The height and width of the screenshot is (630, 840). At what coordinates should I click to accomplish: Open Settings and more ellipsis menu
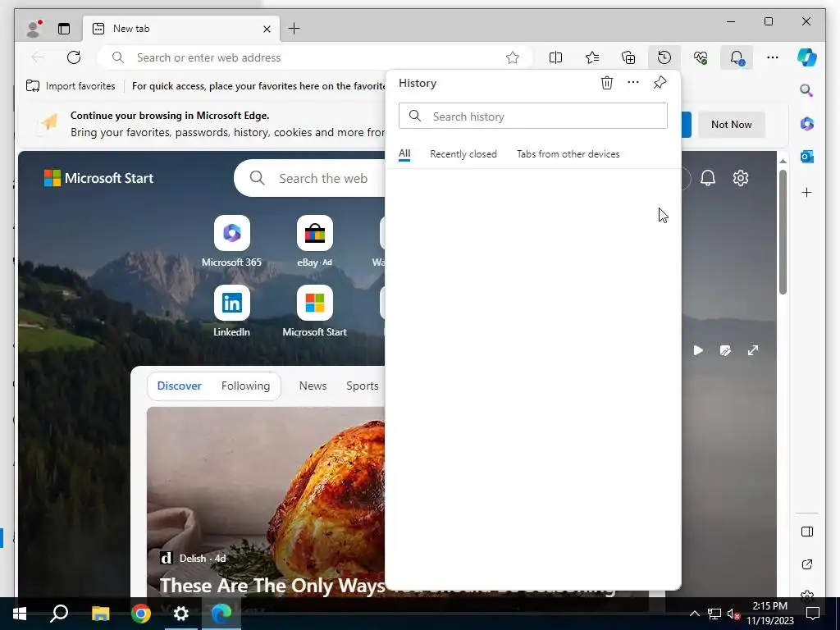773,57
